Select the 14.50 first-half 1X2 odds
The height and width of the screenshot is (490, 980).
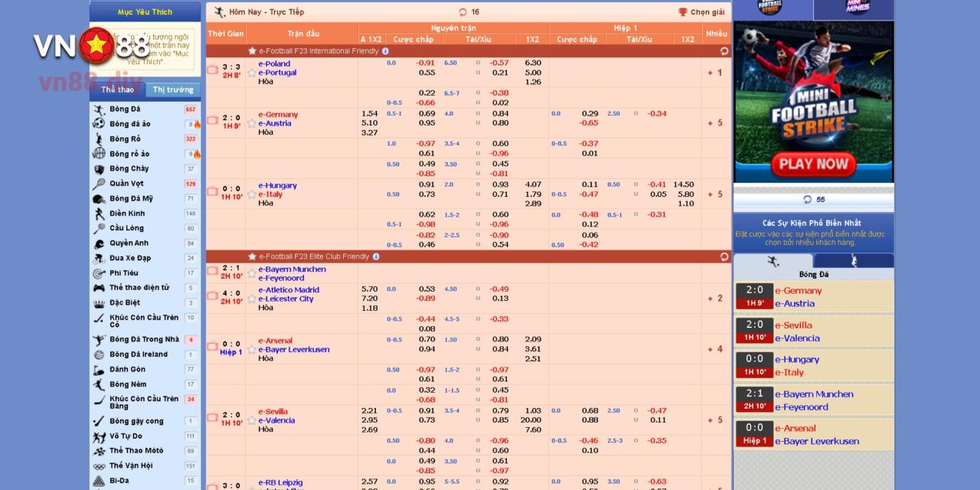(684, 185)
